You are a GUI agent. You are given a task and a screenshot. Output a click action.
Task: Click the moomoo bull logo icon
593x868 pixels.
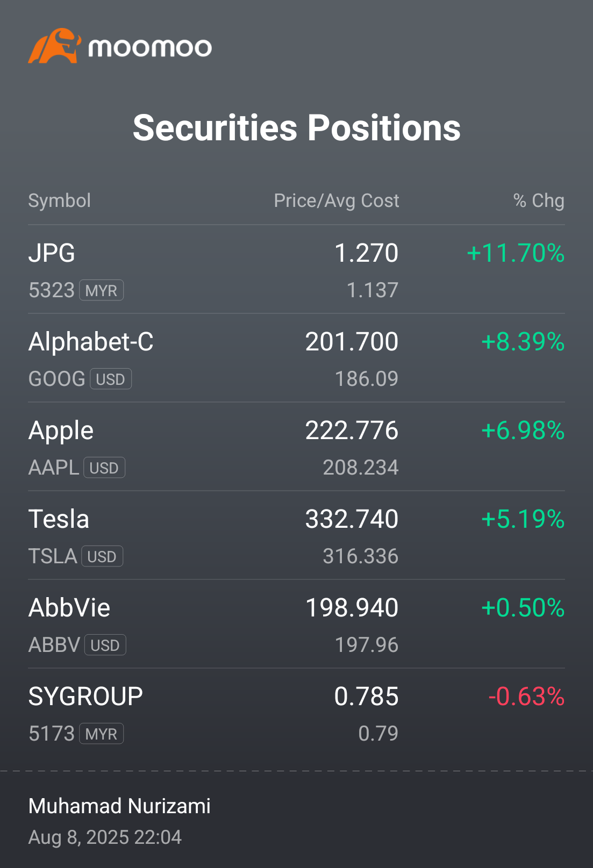[54, 46]
